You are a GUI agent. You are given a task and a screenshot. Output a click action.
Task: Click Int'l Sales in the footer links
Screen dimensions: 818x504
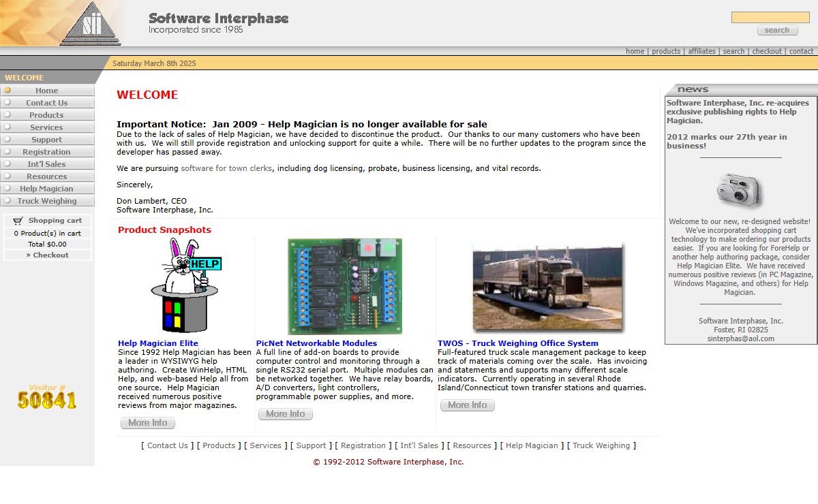pos(419,445)
